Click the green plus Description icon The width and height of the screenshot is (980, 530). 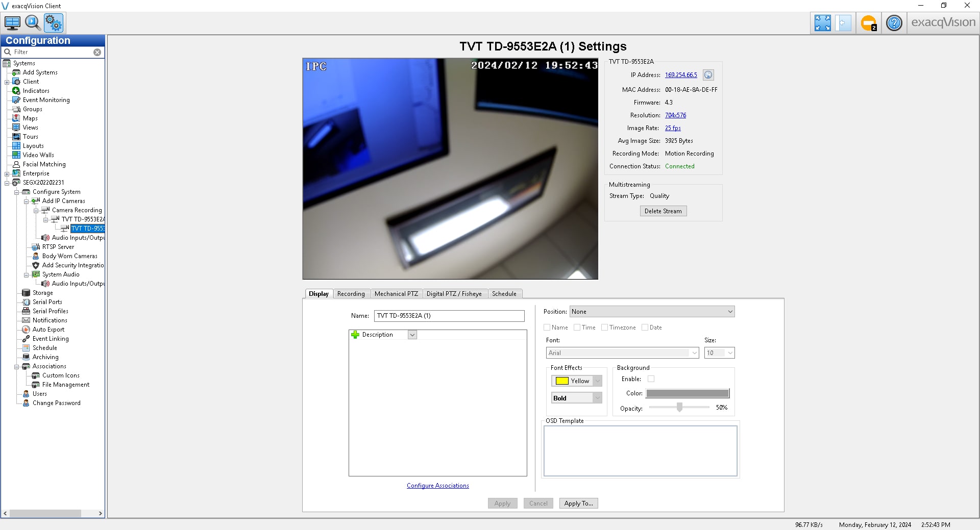tap(355, 335)
